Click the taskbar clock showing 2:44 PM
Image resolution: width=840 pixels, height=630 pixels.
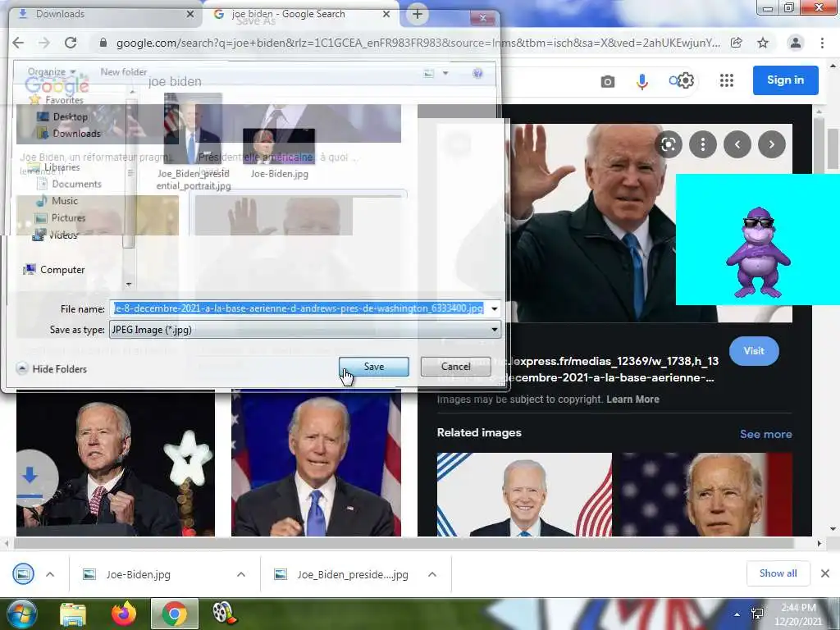point(797,614)
